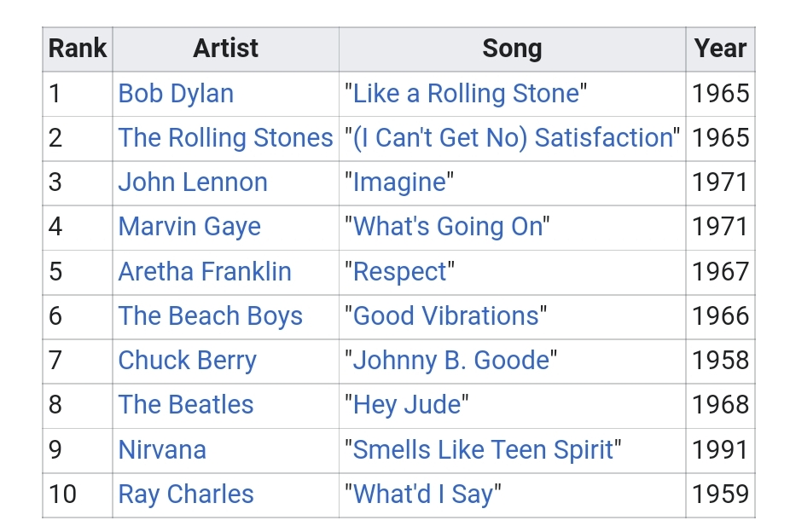The width and height of the screenshot is (790, 532).
Task: Click The Beatles artist link
Action: click(186, 405)
